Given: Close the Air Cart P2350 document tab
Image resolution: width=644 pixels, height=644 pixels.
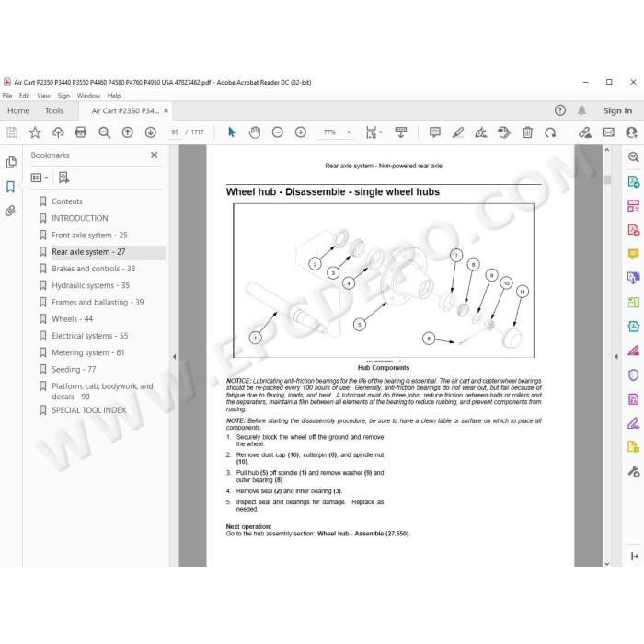Looking at the screenshot, I should click(x=166, y=110).
